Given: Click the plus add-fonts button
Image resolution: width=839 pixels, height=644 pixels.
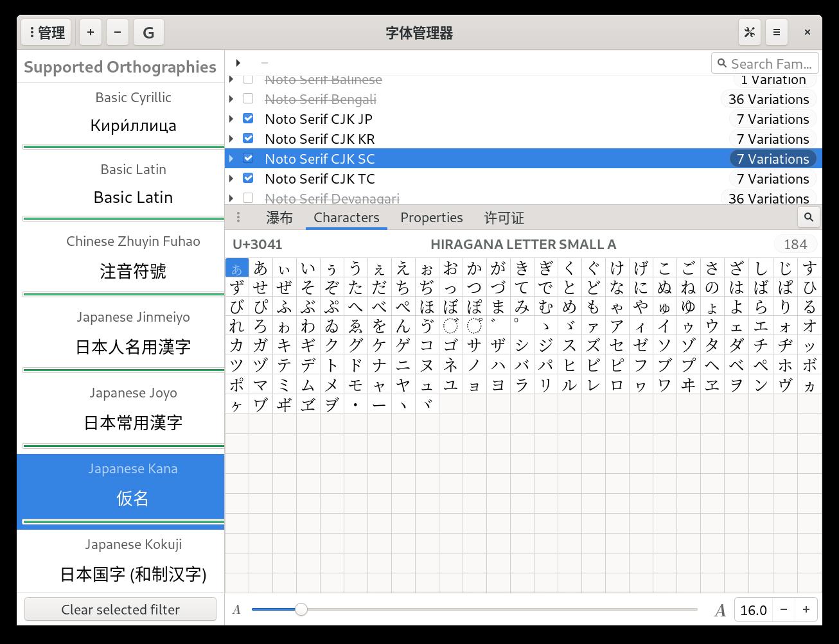Looking at the screenshot, I should tap(91, 32).
